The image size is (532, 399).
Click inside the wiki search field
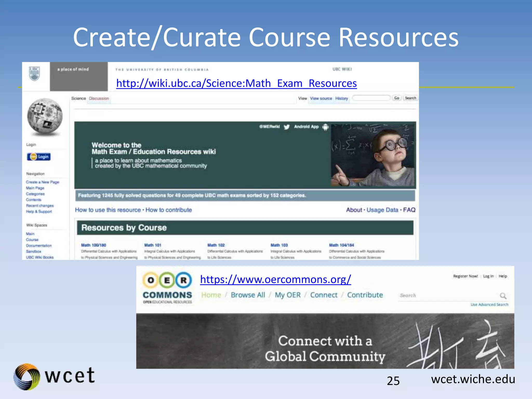pos(371,98)
